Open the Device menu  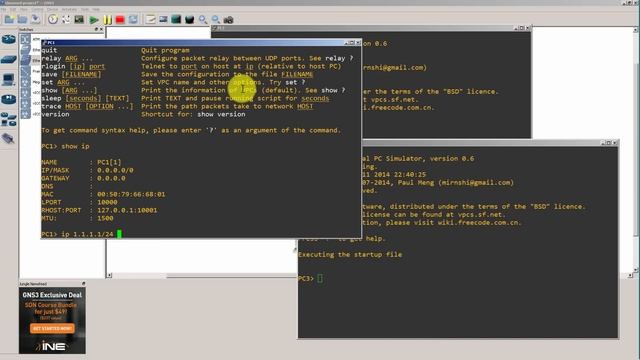tap(53, 9)
